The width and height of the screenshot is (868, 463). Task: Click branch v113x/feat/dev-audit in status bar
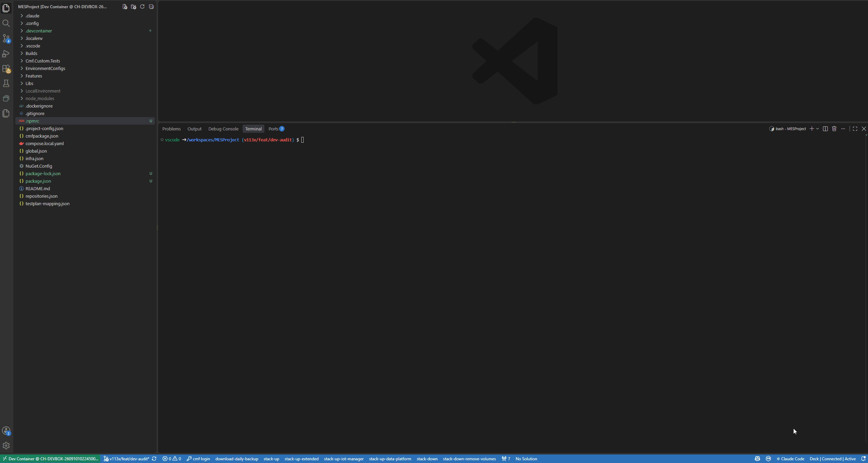[127, 459]
